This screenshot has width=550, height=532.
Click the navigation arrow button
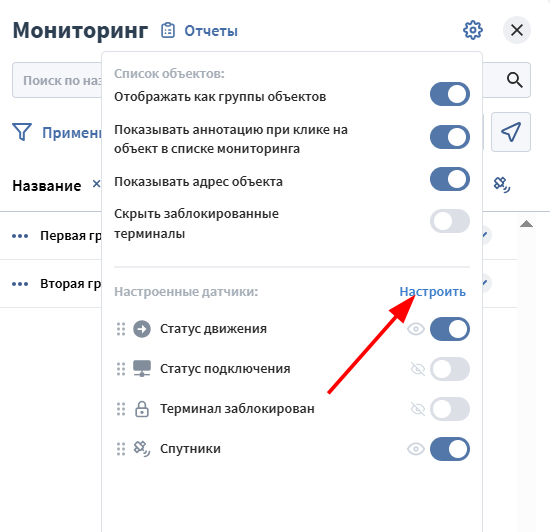pos(511,132)
